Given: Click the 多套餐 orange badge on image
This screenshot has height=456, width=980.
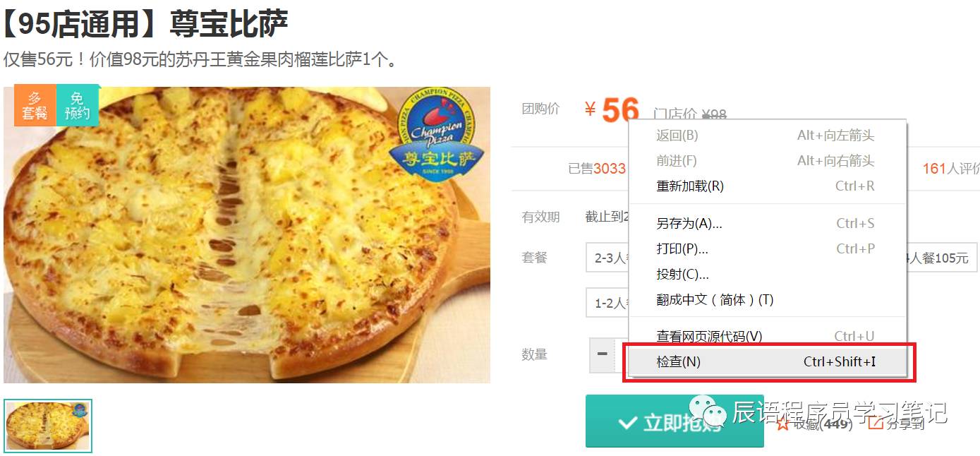Looking at the screenshot, I should point(35,106).
